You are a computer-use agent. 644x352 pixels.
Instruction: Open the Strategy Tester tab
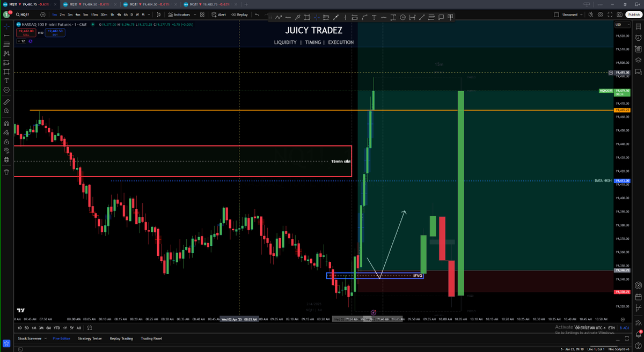(90, 339)
